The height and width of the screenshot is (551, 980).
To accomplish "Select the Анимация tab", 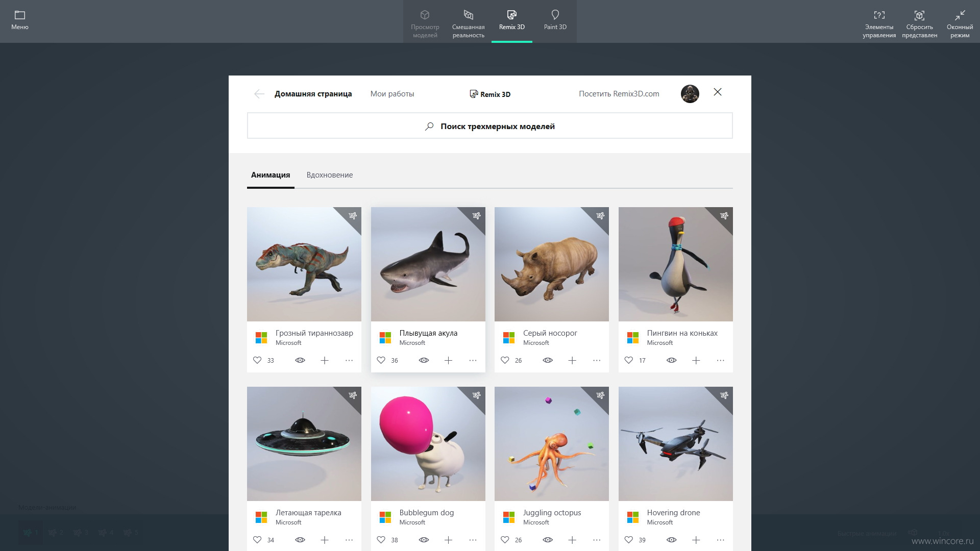I will click(x=271, y=175).
